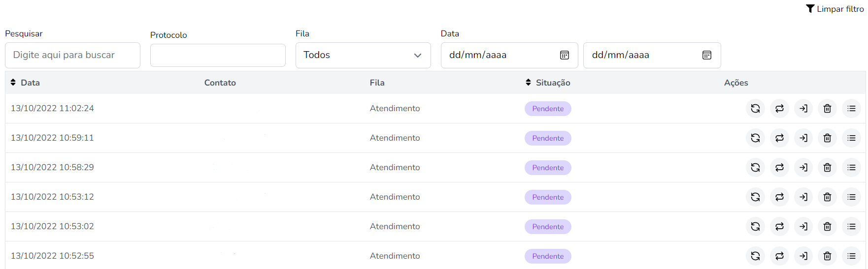868x269 pixels.
Task: Delete the 11:02:24 entry with trash icon
Action: pos(827,109)
